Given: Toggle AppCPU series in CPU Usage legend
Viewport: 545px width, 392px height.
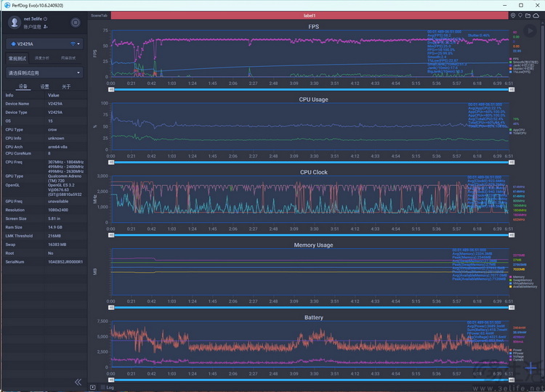Looking at the screenshot, I should (517, 130).
